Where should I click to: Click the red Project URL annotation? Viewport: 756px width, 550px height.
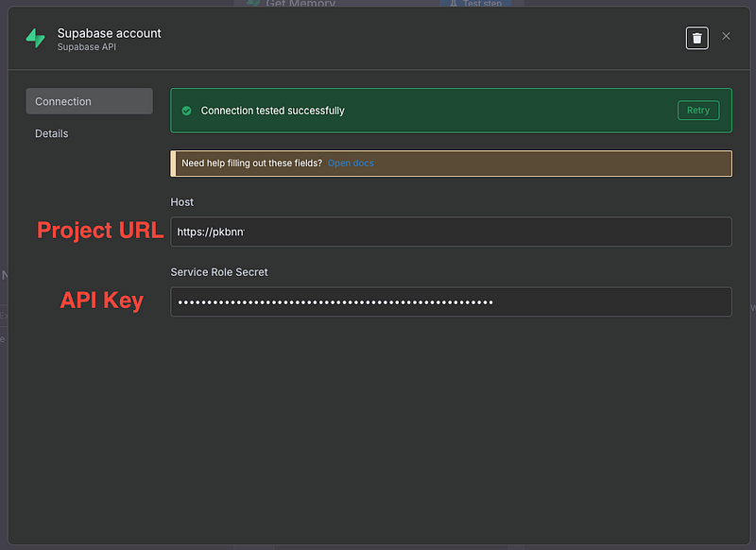point(99,230)
